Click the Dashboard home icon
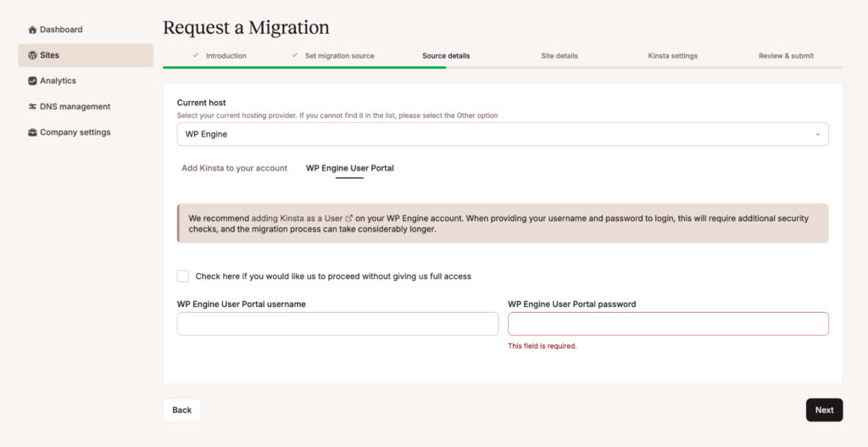This screenshot has height=447, width=868. point(32,30)
